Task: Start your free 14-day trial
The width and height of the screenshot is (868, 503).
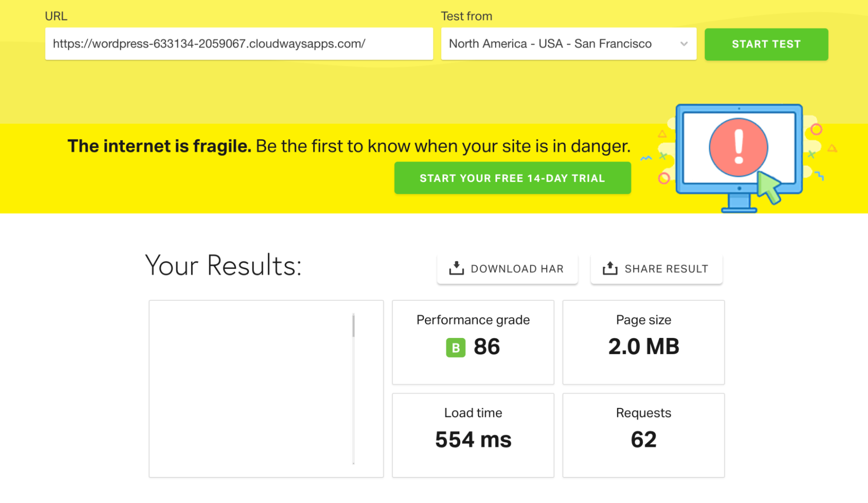Action: click(512, 178)
